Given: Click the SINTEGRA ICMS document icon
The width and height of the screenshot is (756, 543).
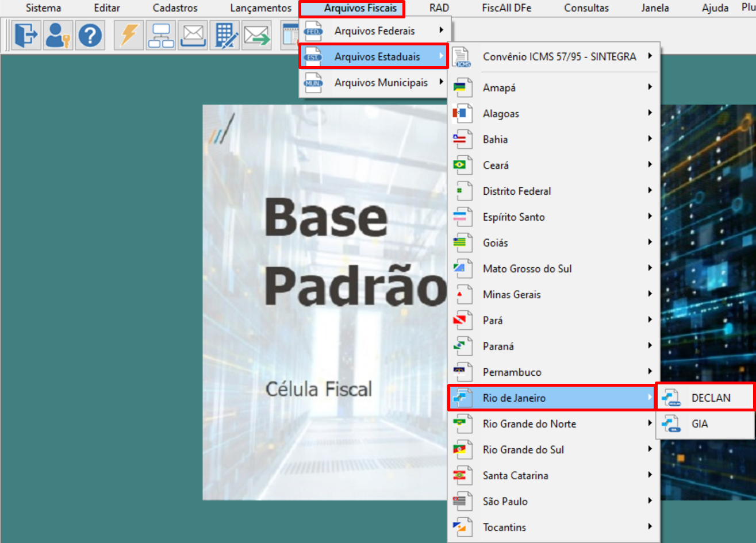Looking at the screenshot, I should tap(462, 57).
